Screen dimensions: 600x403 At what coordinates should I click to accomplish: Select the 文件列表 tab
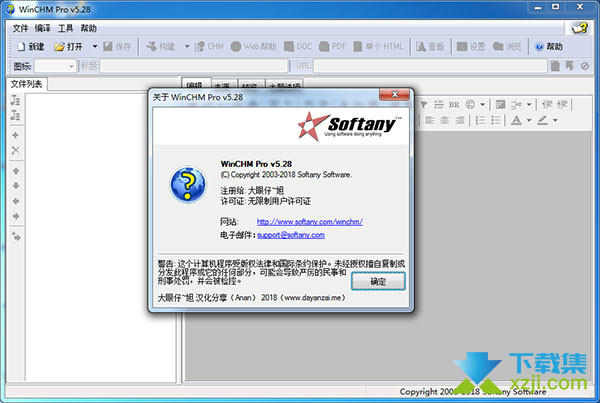(x=26, y=84)
